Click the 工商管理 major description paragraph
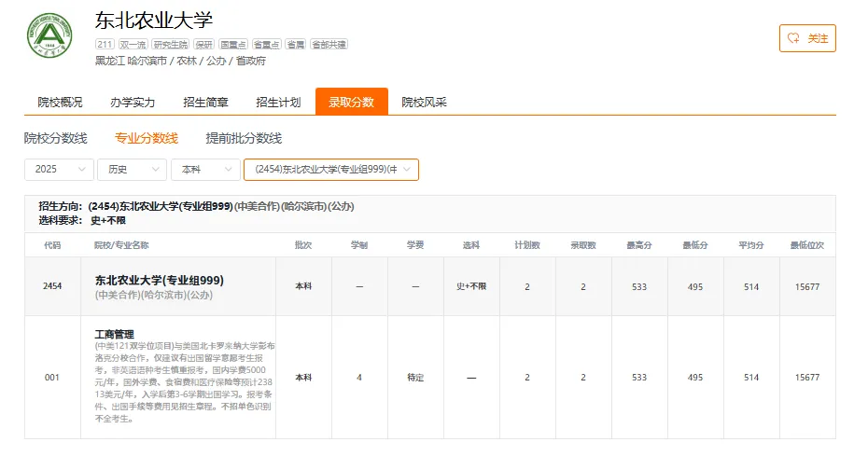 tap(185, 381)
